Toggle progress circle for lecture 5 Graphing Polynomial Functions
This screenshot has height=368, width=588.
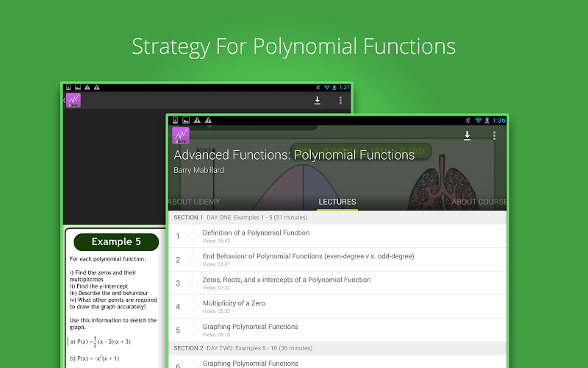click(x=193, y=330)
